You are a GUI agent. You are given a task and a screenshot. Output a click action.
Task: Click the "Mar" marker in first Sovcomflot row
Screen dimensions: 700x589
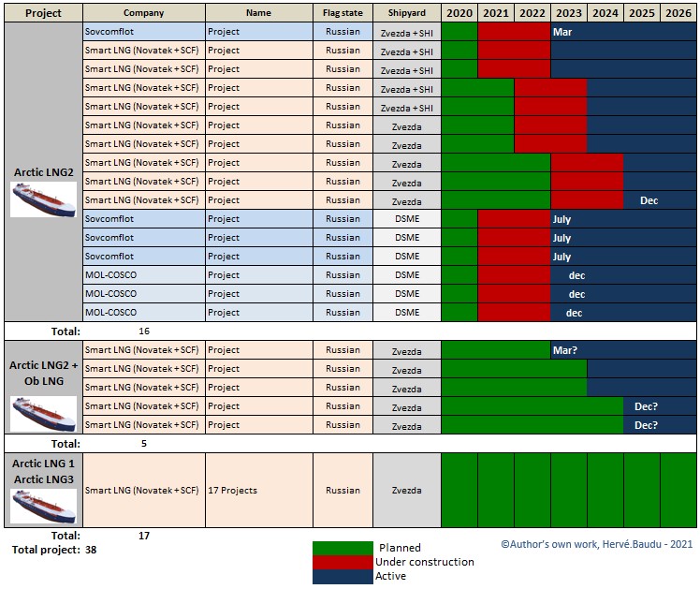tap(562, 32)
